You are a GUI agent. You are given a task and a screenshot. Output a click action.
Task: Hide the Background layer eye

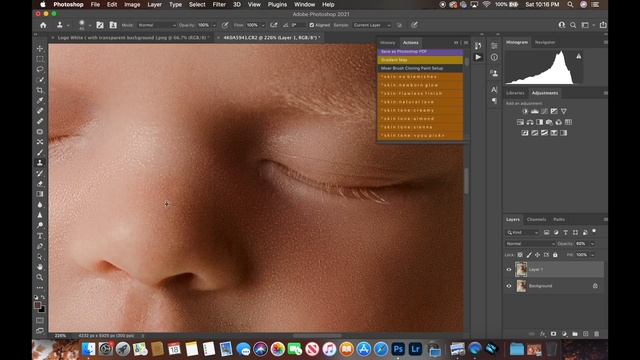509,286
